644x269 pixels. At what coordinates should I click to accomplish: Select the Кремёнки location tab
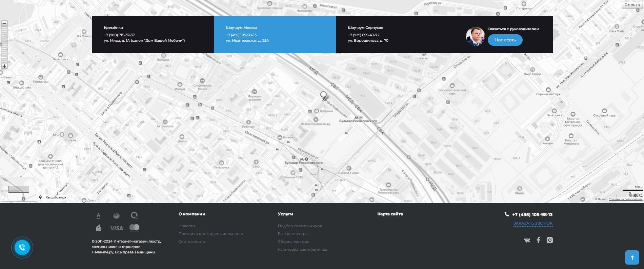(153, 34)
